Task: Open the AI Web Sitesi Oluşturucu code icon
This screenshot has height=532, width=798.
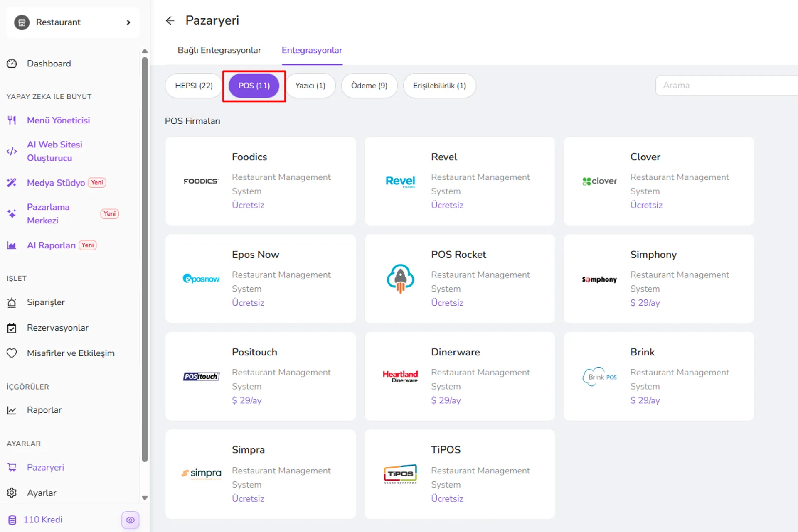Action: [x=12, y=151]
